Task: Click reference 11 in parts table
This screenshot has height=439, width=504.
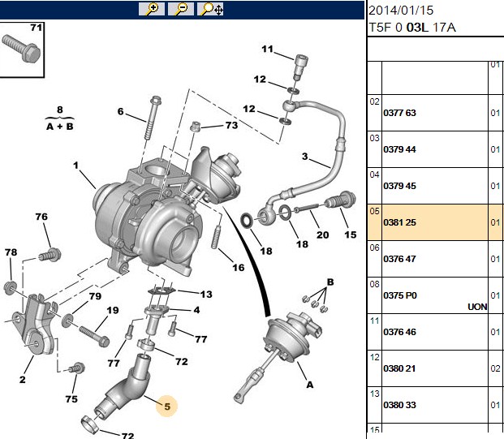Action: [x=374, y=321]
